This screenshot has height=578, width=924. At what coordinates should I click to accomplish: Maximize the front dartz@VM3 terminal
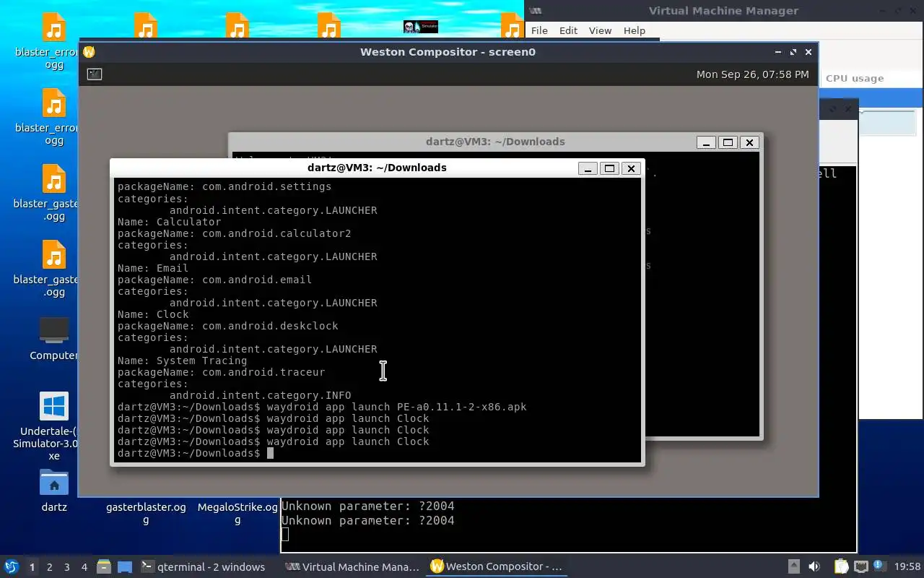pos(609,168)
